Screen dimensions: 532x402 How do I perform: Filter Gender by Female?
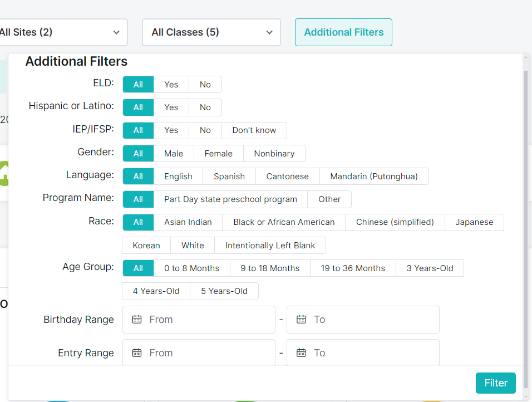pos(219,154)
